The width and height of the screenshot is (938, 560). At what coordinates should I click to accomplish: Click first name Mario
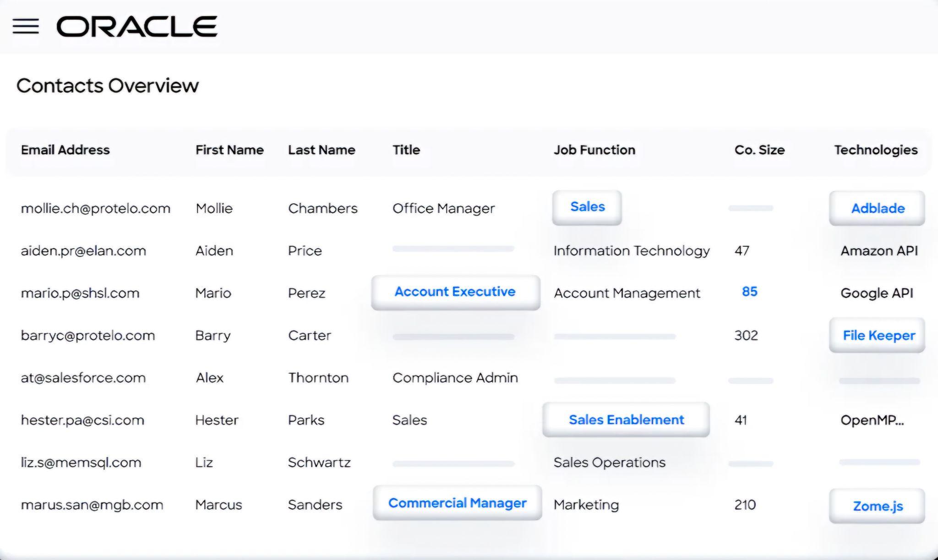pos(213,293)
